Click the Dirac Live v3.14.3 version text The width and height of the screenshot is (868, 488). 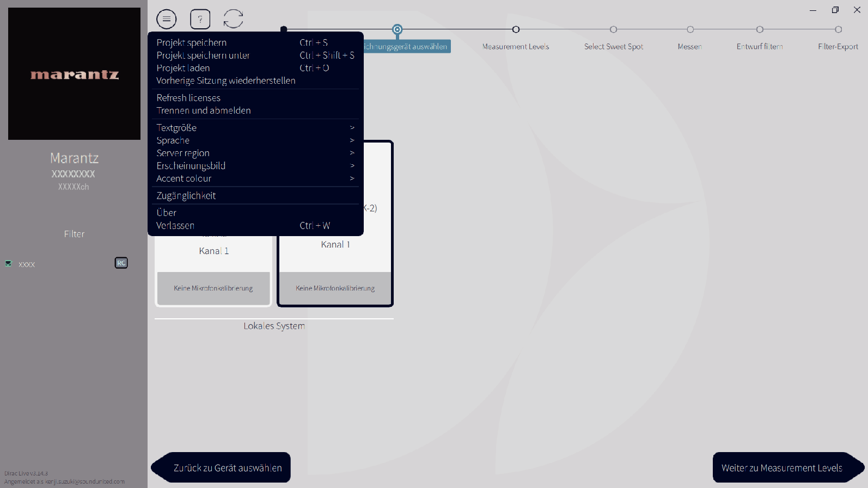tap(26, 473)
